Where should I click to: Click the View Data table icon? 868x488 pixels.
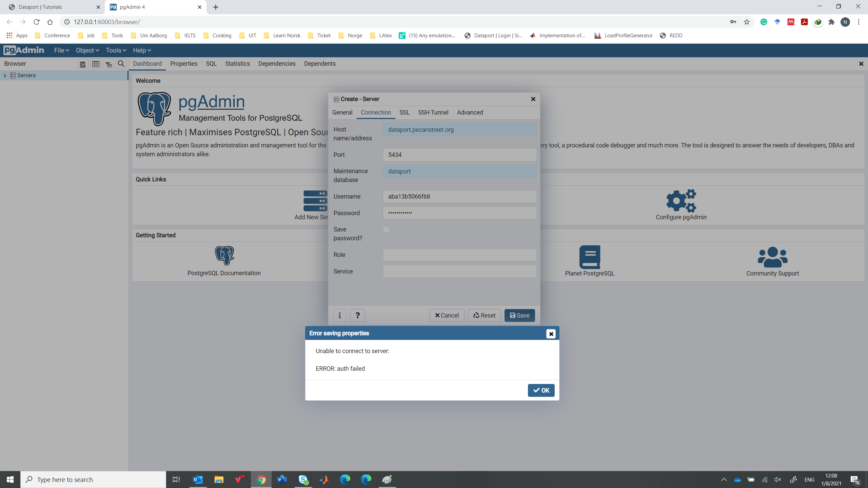pyautogui.click(x=96, y=64)
